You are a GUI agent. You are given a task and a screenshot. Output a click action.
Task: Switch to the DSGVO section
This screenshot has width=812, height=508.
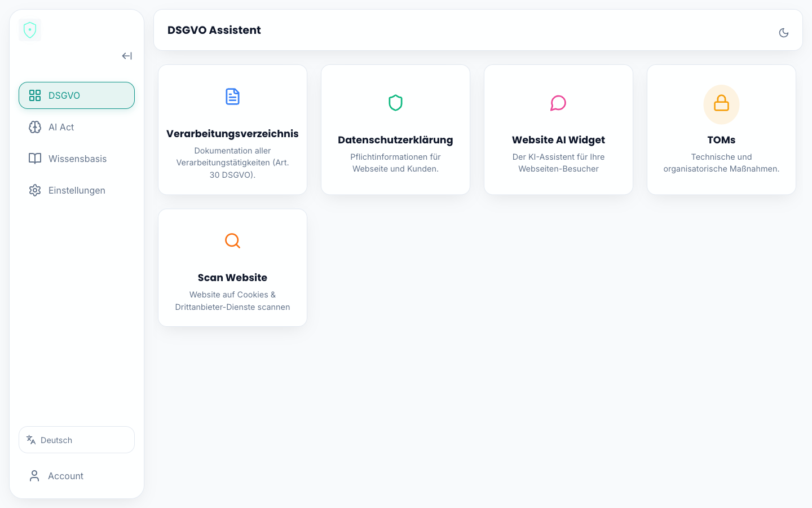(77, 95)
